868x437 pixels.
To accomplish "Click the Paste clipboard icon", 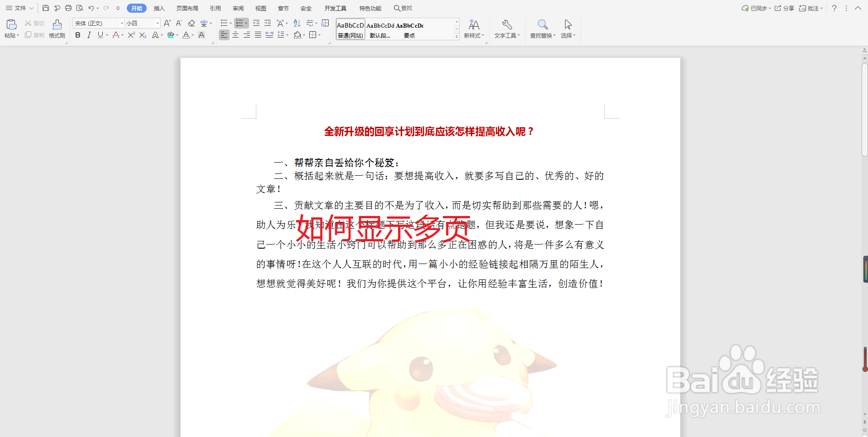I will (11, 24).
